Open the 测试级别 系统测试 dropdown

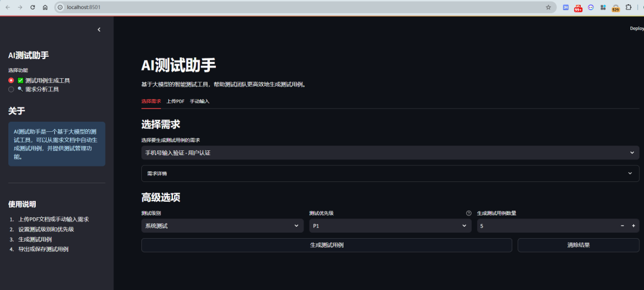pos(222,226)
